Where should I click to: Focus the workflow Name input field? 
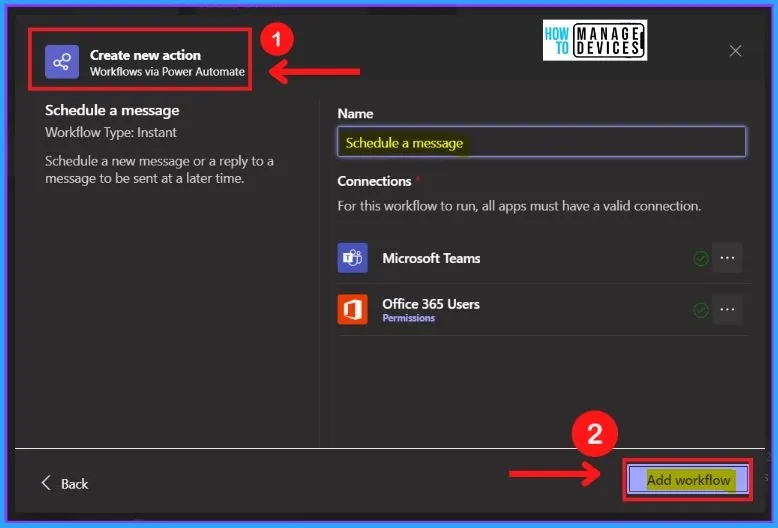click(x=541, y=142)
